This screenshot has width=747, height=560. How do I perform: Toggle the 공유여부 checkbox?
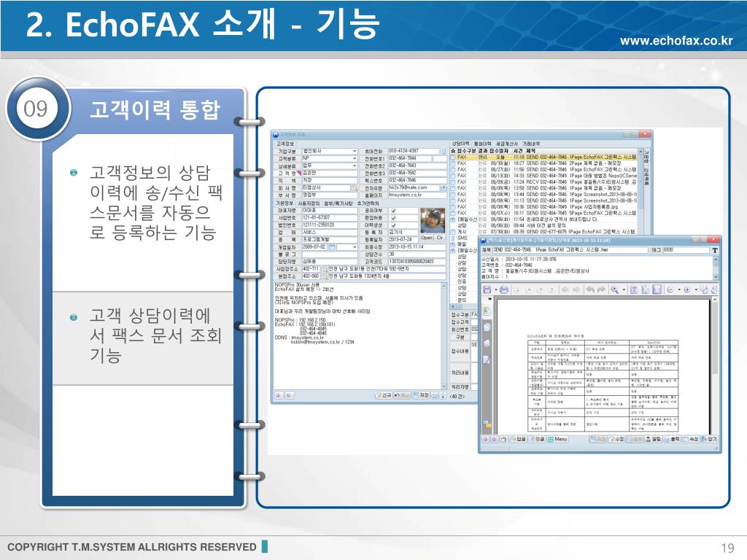click(x=393, y=211)
